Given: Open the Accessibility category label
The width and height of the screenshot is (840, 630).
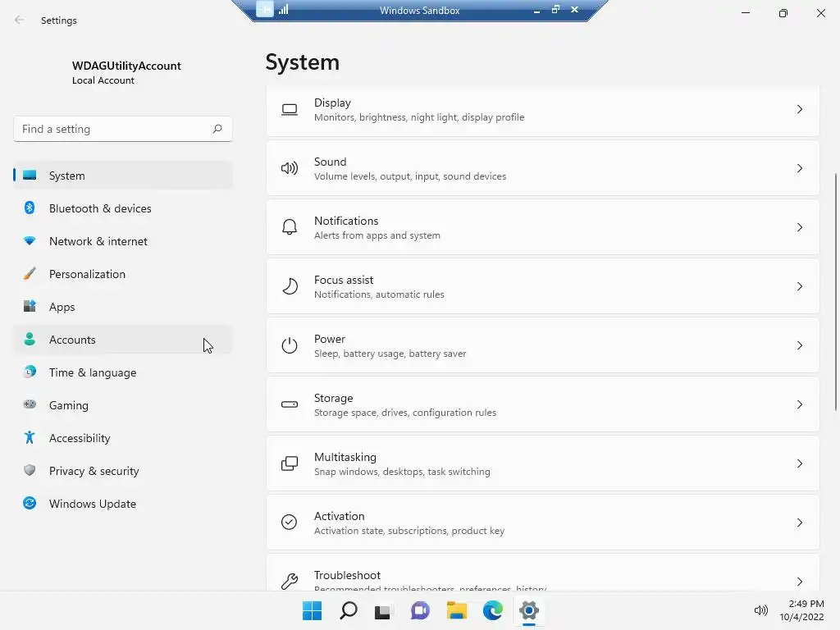Looking at the screenshot, I should (80, 438).
